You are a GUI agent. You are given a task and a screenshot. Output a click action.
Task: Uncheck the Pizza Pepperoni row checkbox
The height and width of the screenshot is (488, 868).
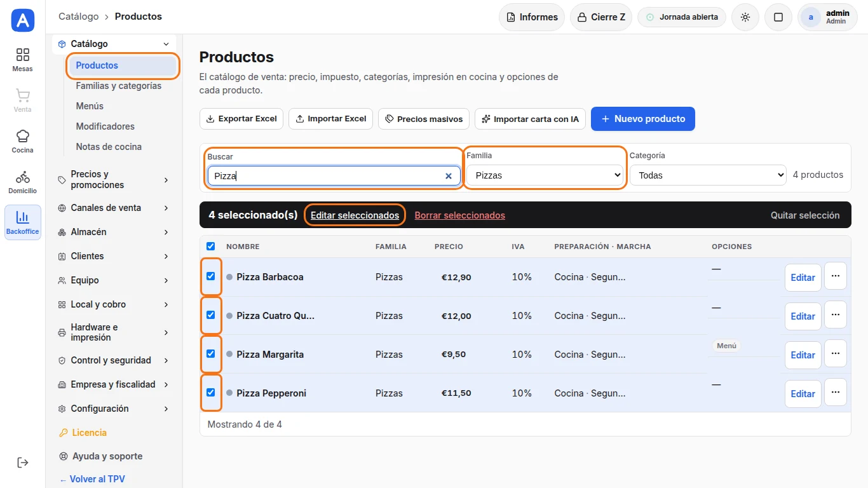click(211, 393)
